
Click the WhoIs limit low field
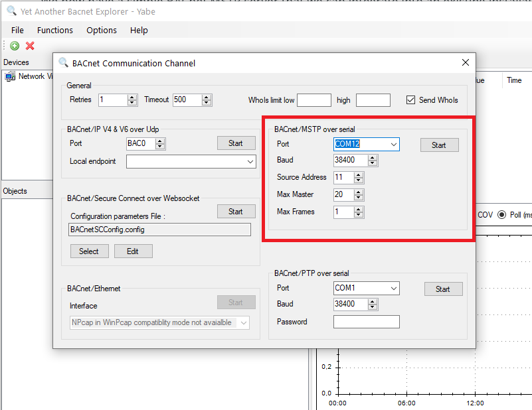tap(314, 100)
